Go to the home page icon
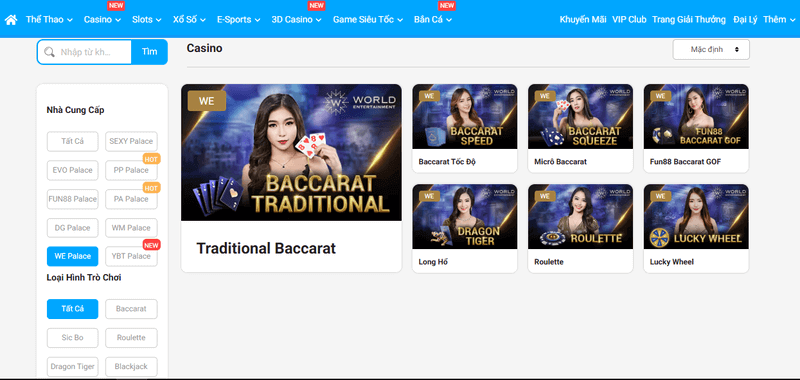800x380 pixels. pyautogui.click(x=11, y=20)
